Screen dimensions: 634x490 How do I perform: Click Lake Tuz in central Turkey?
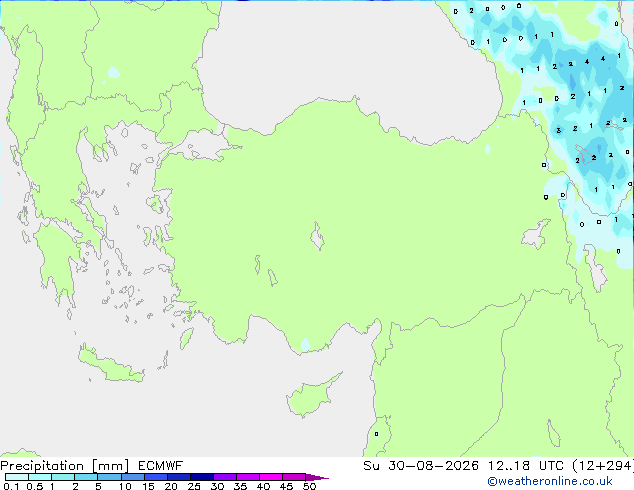(x=317, y=237)
